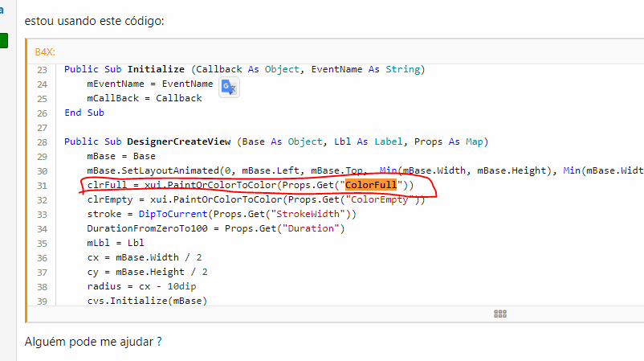644x361 pixels.
Task: Click the green badge at left edge
Action: [x=4, y=40]
